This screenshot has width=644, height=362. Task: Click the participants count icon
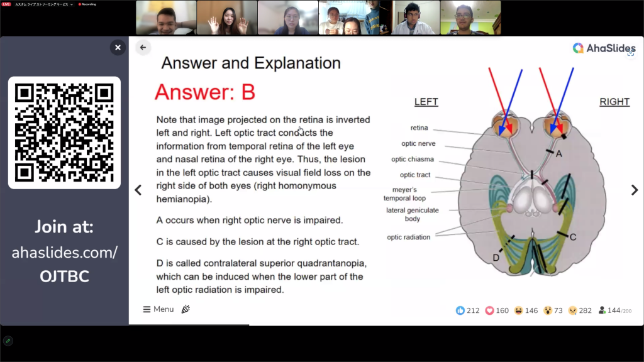coord(602,310)
